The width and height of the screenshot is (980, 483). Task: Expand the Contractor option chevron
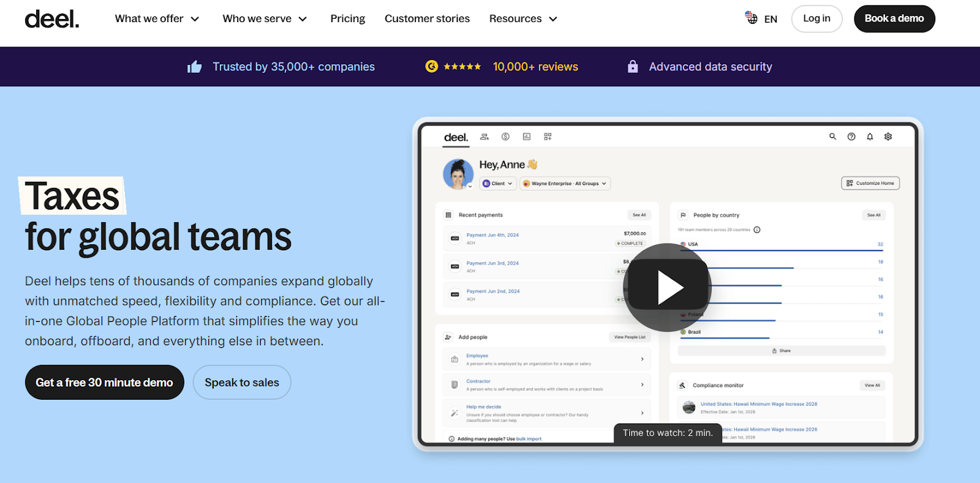click(642, 385)
